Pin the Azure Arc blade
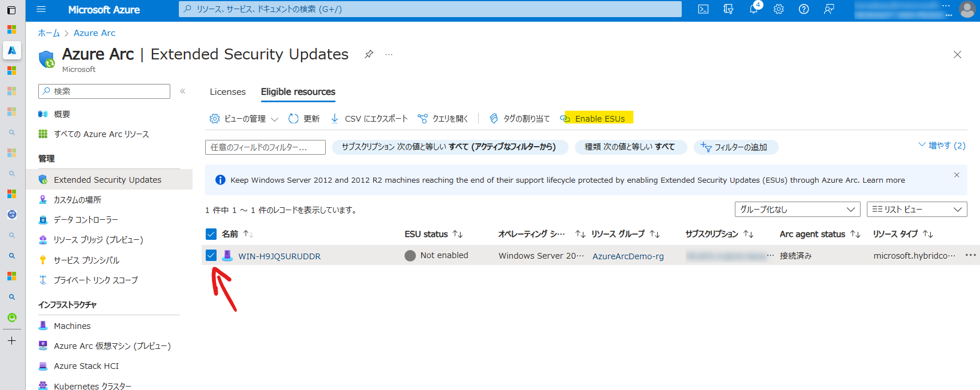This screenshot has width=980, height=390. point(369,54)
